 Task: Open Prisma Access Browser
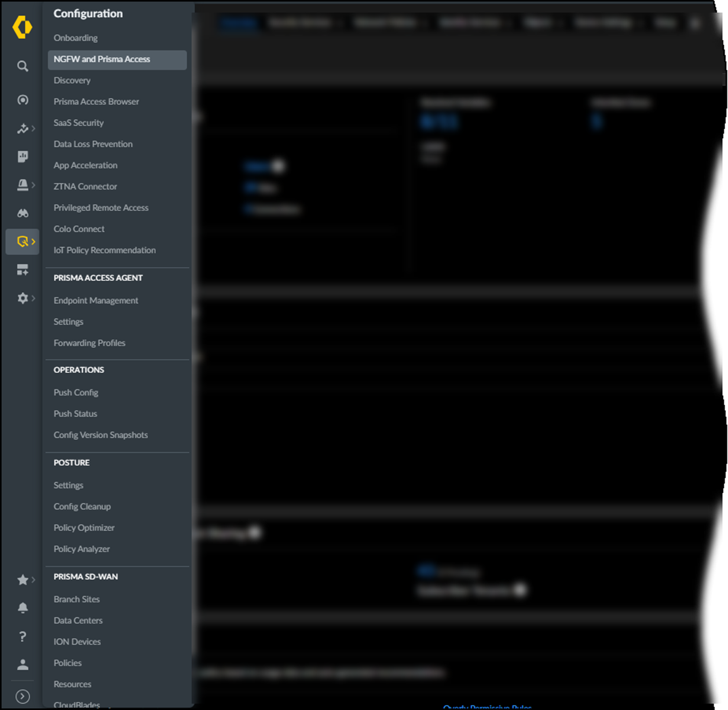[96, 101]
